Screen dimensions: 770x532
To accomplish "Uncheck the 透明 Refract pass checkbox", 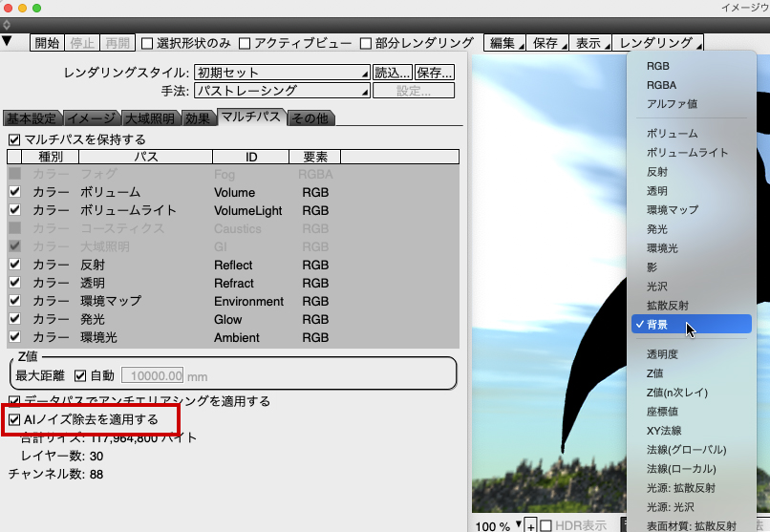I will (14, 282).
